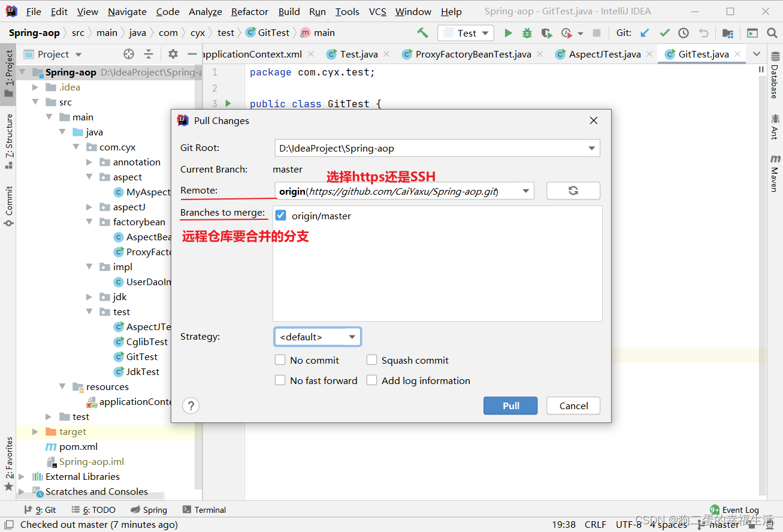Viewport: 783px width, 532px height.
Task: Enable the No fast forward option
Action: coord(280,380)
